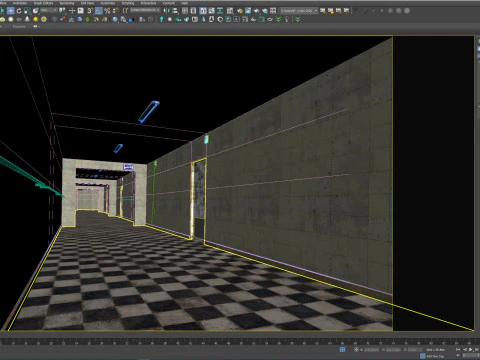This screenshot has width=480, height=360.
Task: Click the yellow sun light icon in second toolbar row
Action: (36, 19)
